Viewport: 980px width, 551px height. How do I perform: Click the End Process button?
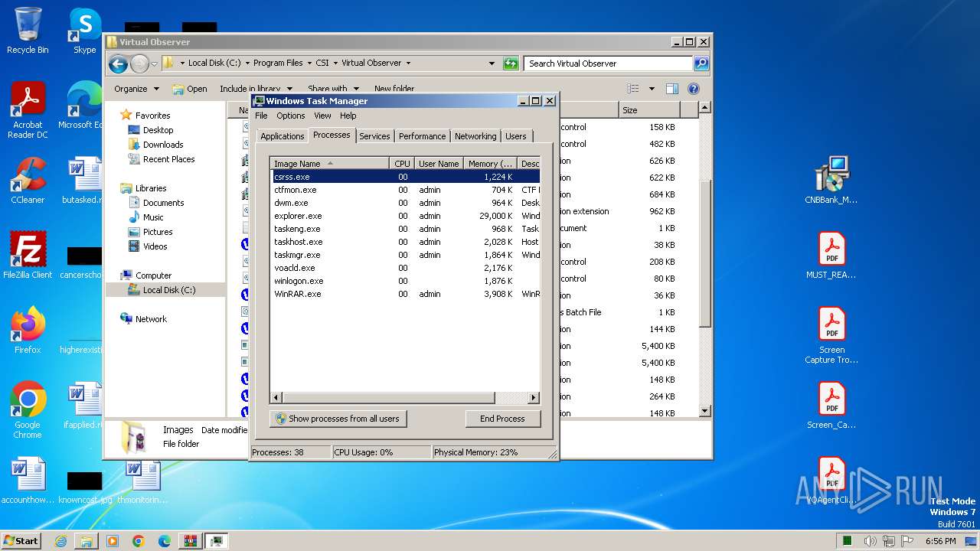coord(502,419)
